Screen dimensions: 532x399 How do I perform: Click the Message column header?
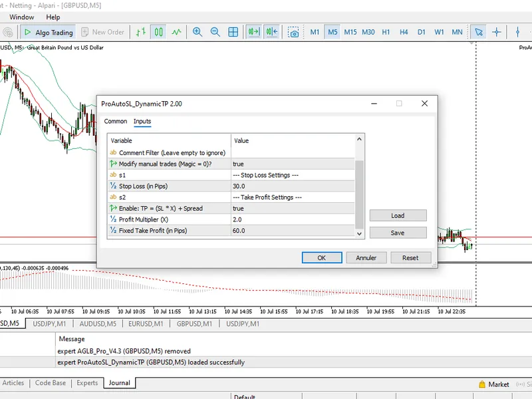72,339
